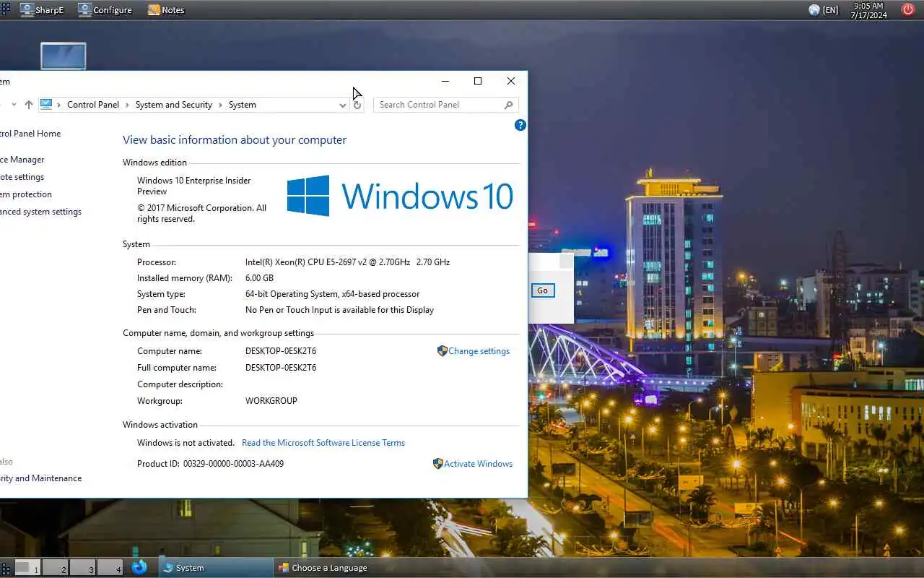The width and height of the screenshot is (924, 578).
Task: Click the computer icon in the address breadcrumb
Action: (x=46, y=104)
